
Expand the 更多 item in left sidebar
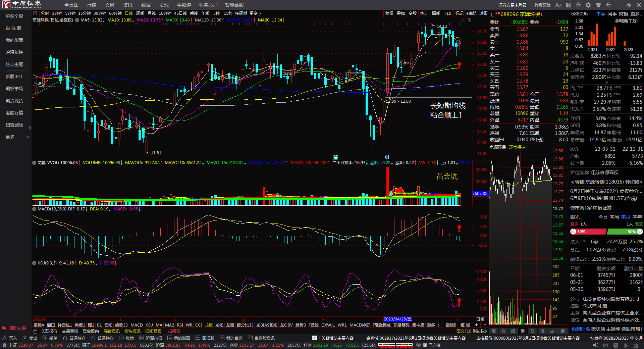click(17, 137)
